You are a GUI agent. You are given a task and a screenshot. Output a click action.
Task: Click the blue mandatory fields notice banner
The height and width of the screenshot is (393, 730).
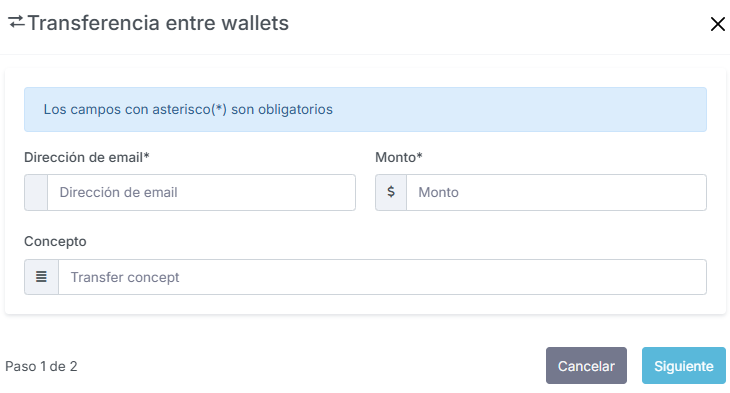[x=365, y=109]
